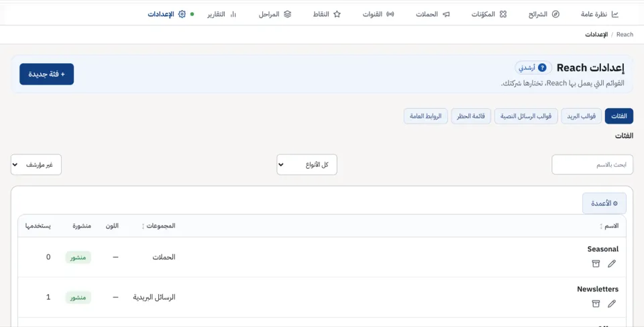
Task: Edit the Seasonal category with pencil icon
Action: coord(612,263)
